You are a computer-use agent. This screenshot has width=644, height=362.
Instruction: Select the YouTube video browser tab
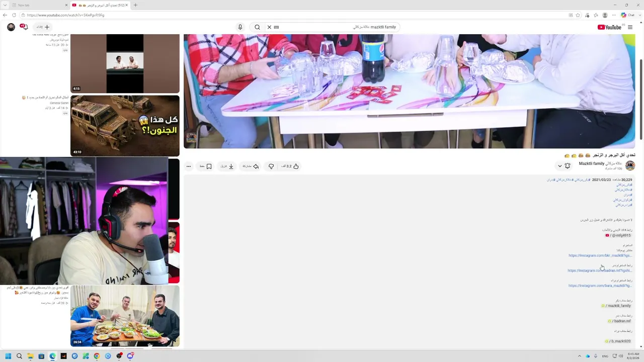[x=100, y=5]
